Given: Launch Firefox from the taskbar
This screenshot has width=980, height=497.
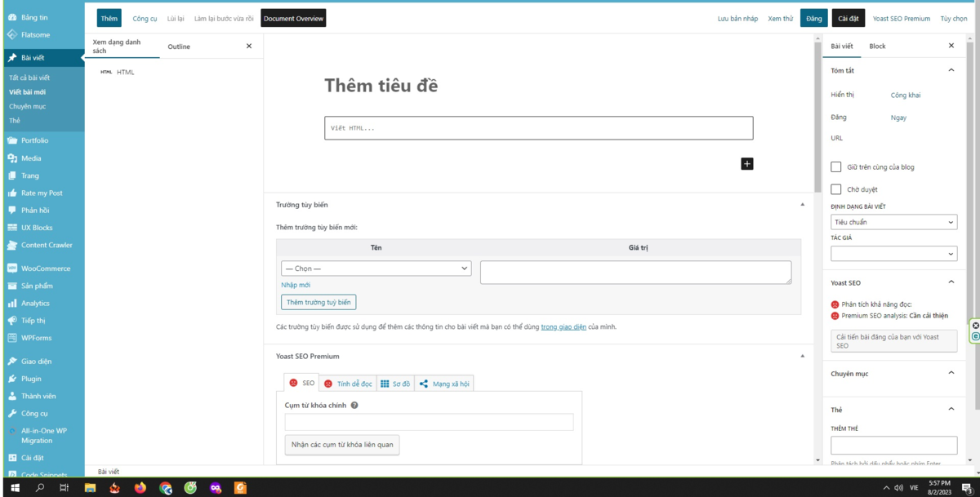Looking at the screenshot, I should tap(140, 488).
